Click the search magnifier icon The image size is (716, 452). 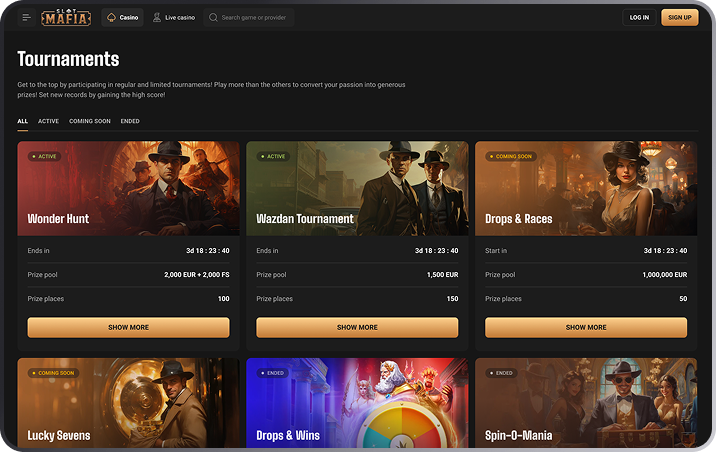(x=213, y=17)
